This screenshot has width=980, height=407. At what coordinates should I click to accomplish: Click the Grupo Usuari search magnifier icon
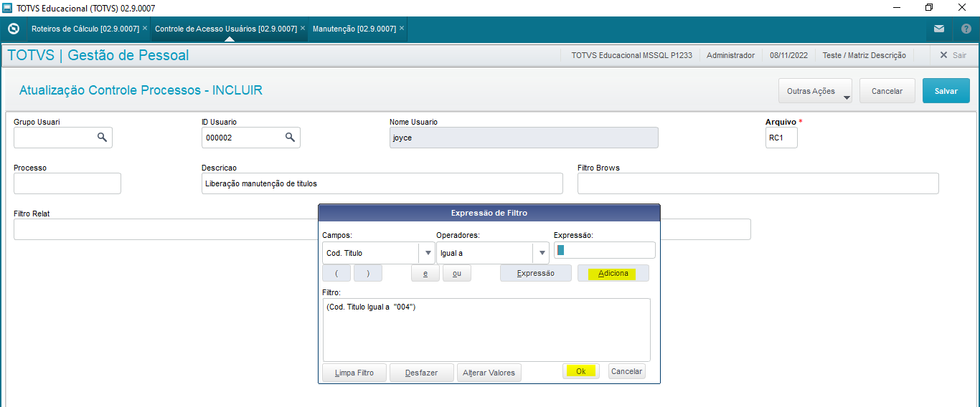[102, 137]
